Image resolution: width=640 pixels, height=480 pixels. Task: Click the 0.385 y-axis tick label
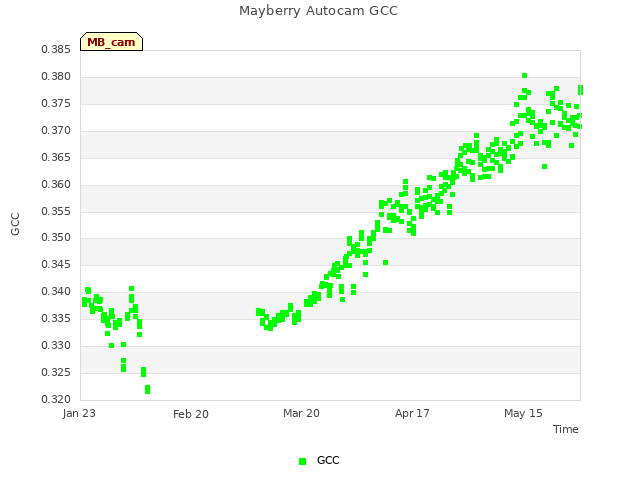tap(56, 49)
